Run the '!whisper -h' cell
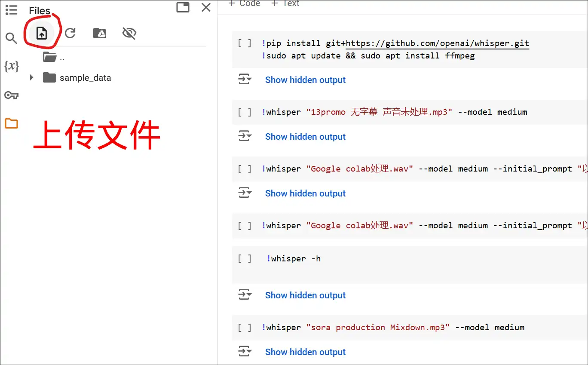This screenshot has width=588, height=365. [245, 258]
